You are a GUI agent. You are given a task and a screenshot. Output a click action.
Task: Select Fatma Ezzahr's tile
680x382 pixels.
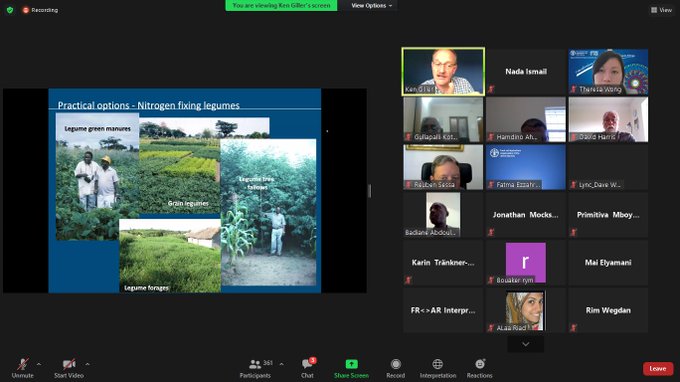click(526, 167)
